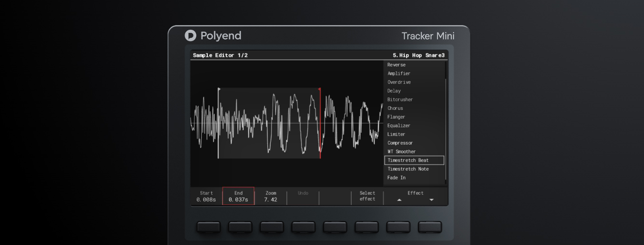Click the Start 0.008s field

point(206,196)
